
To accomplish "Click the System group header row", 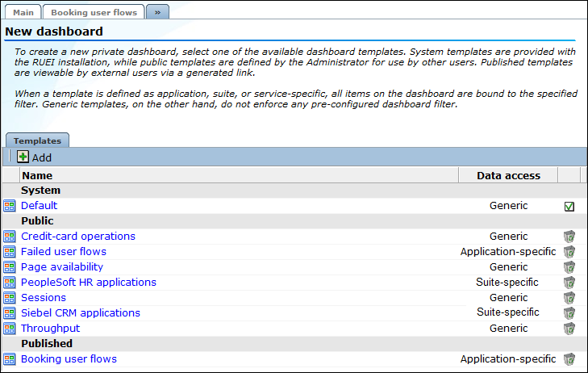I will [294, 191].
